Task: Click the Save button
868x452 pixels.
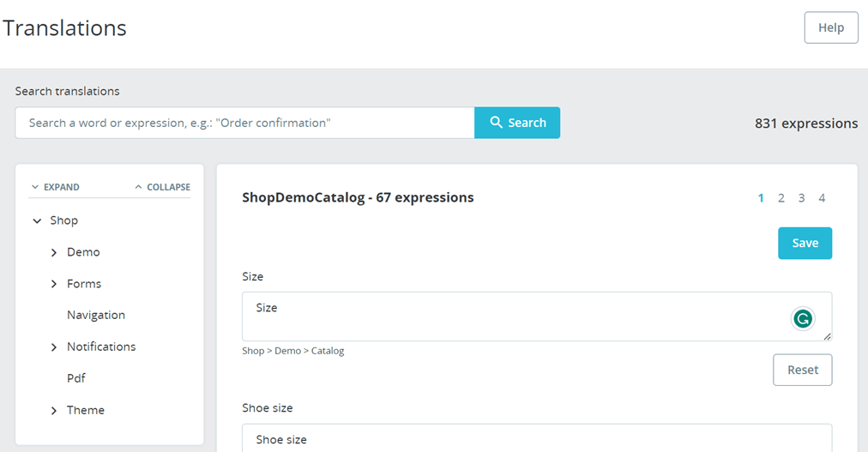Action: [x=805, y=243]
